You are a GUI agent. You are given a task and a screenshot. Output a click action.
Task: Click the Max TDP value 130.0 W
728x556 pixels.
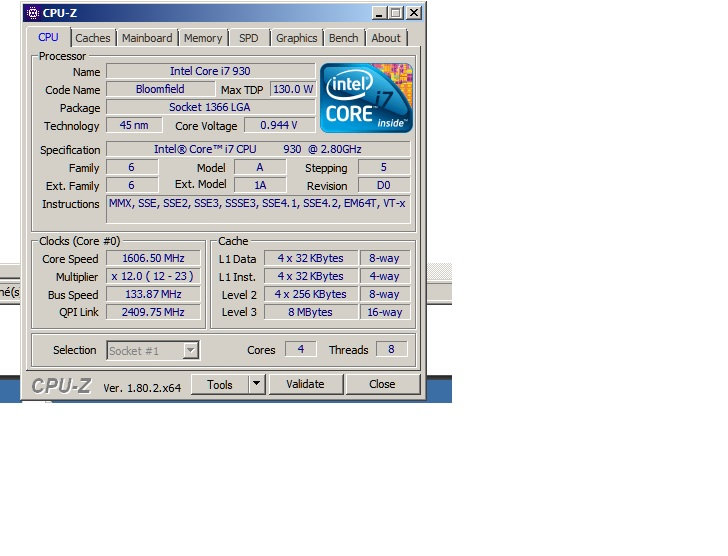(x=293, y=89)
